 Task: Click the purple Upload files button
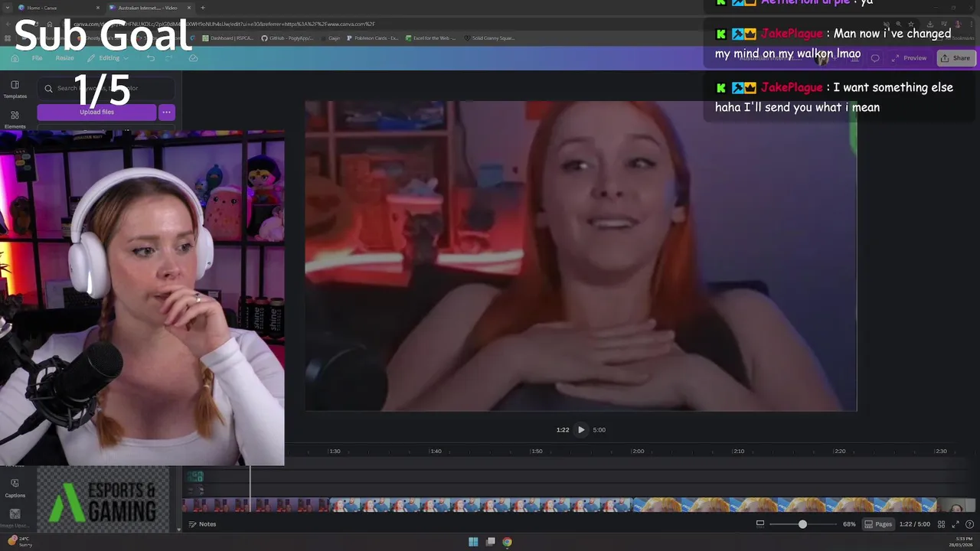point(96,112)
